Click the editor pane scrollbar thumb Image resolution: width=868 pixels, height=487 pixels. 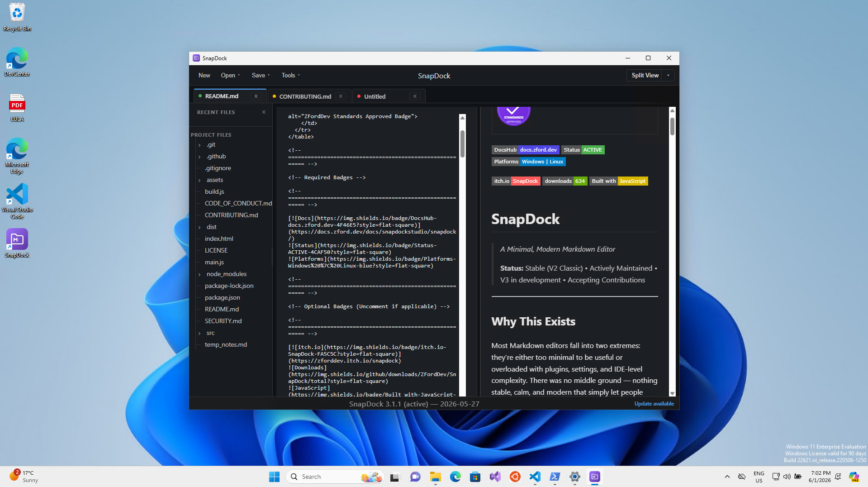pyautogui.click(x=462, y=144)
